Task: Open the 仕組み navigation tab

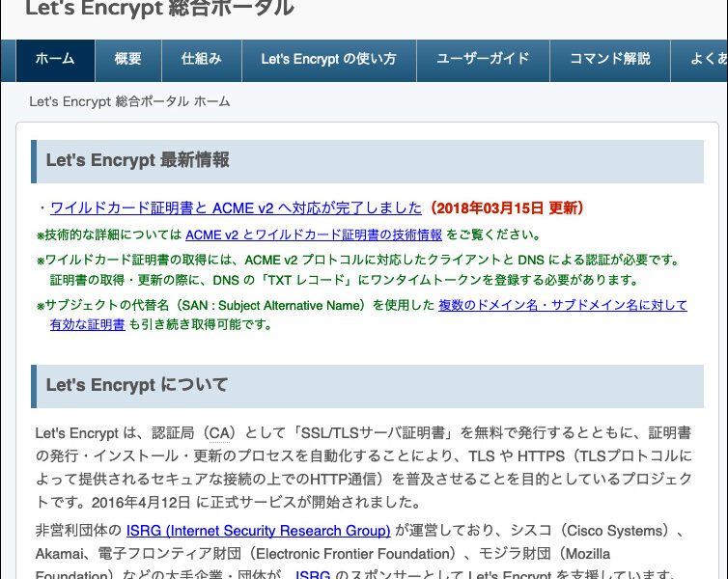Action: point(202,61)
